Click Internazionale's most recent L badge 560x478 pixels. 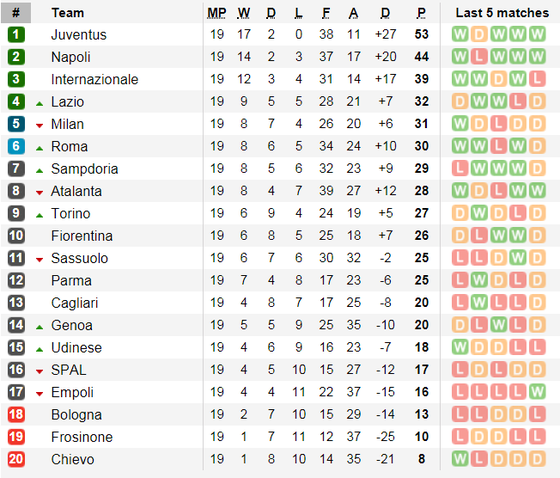537,79
